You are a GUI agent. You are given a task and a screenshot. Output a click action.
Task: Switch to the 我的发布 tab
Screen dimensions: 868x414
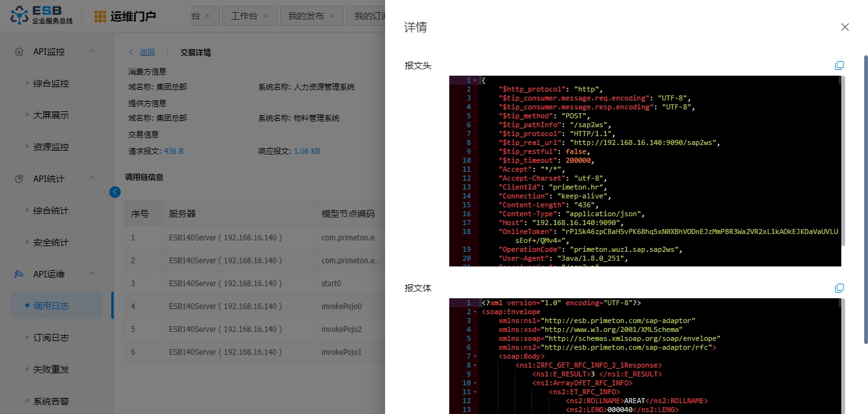307,16
